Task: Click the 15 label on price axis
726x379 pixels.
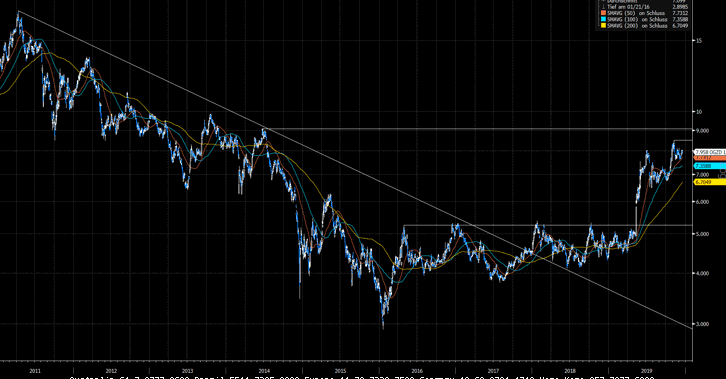Action: click(x=699, y=41)
